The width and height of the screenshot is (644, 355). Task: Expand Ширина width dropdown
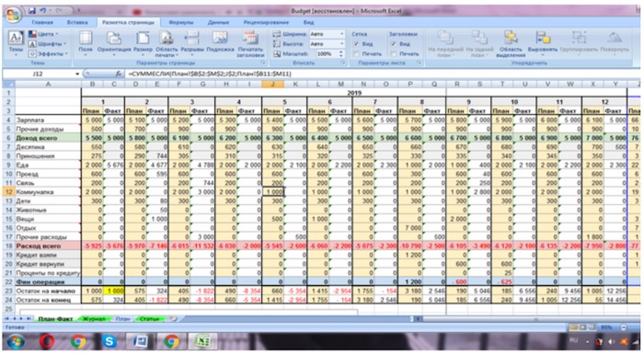341,34
